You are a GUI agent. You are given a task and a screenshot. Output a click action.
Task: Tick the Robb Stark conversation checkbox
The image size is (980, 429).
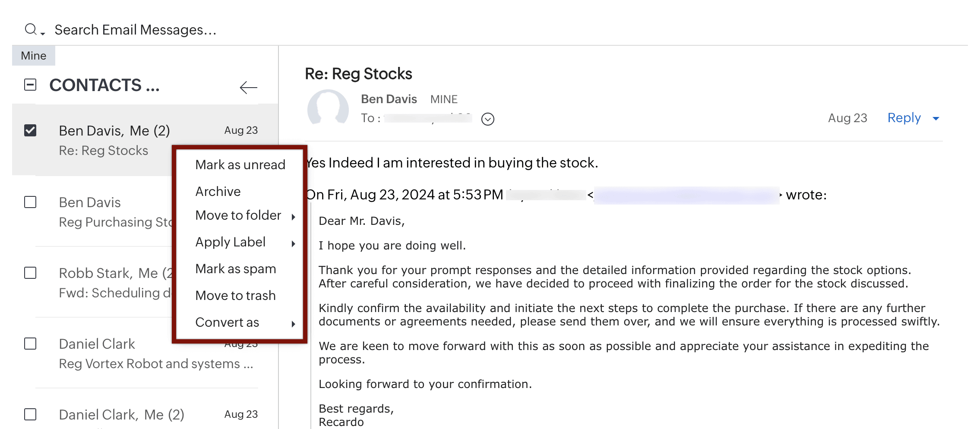30,273
